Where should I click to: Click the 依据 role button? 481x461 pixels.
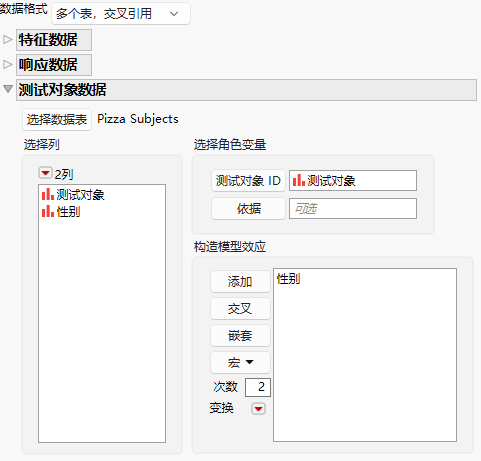click(x=248, y=209)
